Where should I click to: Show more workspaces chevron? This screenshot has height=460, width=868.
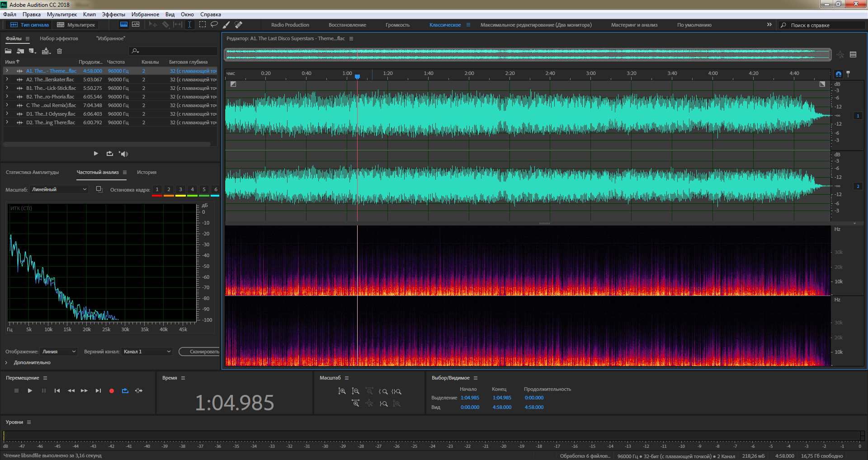coord(769,24)
